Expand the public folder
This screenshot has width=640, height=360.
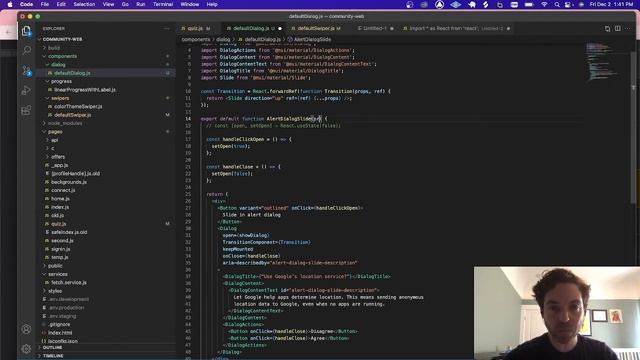tap(55, 266)
